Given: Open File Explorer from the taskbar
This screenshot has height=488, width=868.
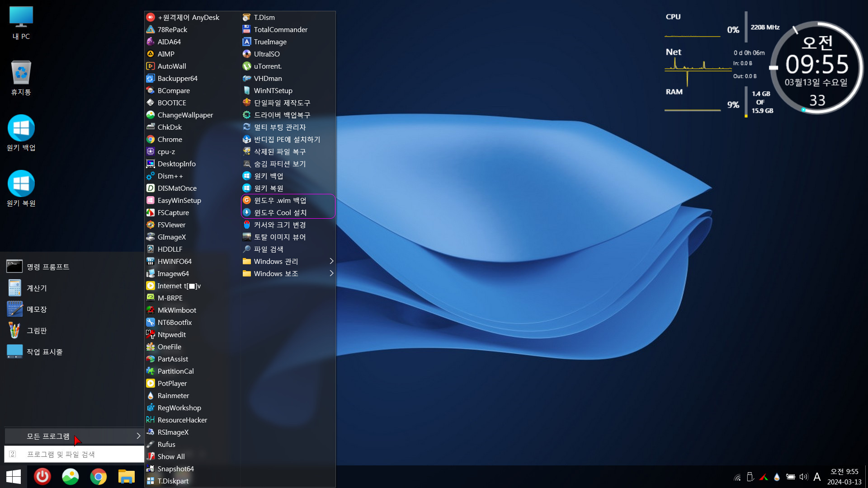Looking at the screenshot, I should tap(127, 477).
